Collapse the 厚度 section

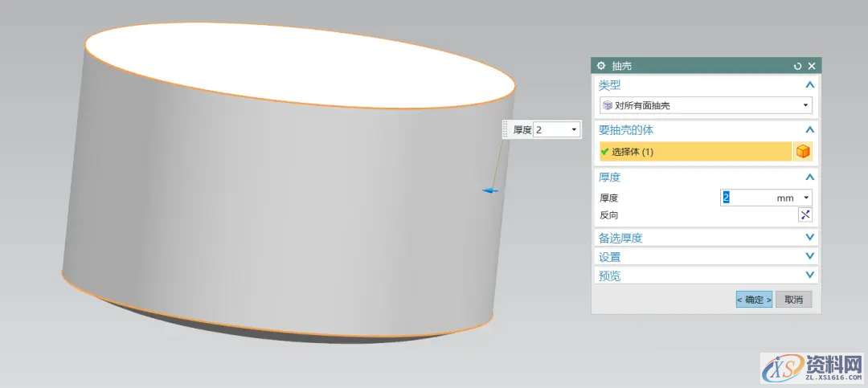pyautogui.click(x=809, y=177)
